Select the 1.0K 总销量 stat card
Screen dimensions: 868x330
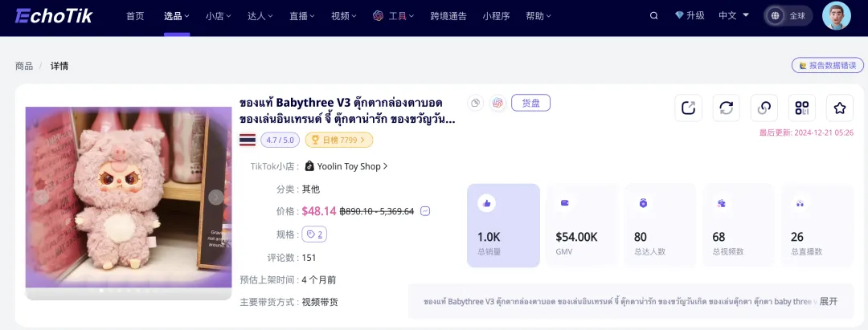(x=503, y=226)
